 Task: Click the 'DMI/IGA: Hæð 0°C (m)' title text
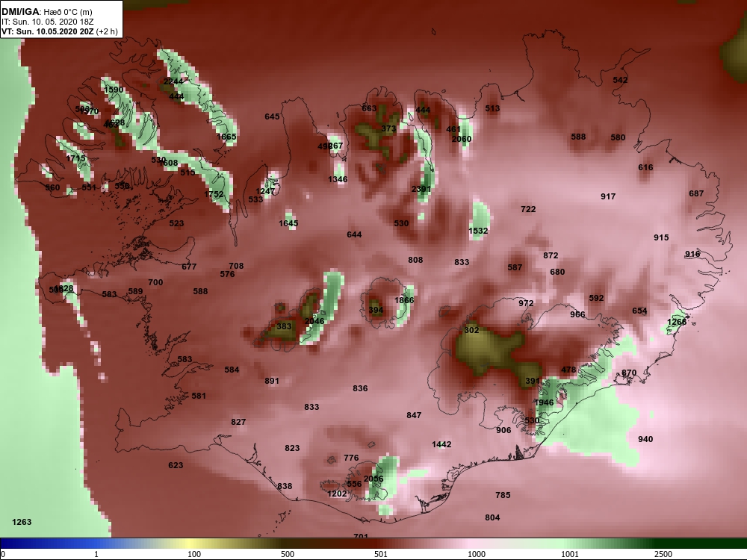46,12
